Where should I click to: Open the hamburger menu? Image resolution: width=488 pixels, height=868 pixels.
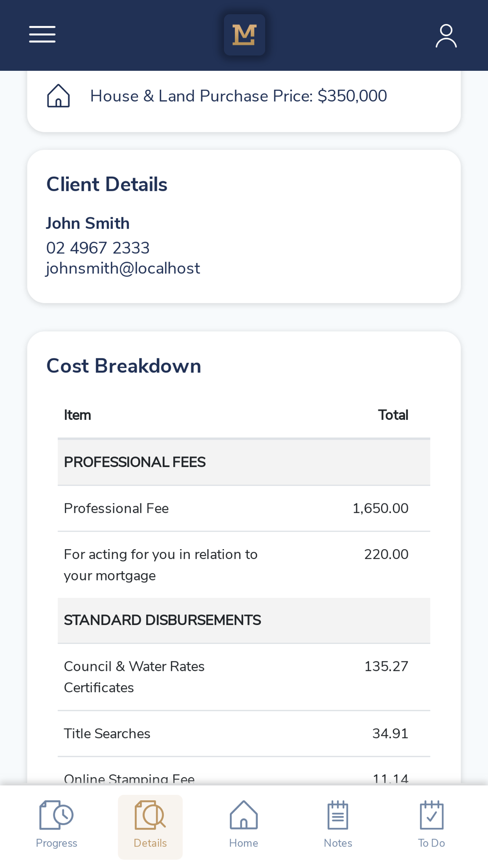pos(42,35)
